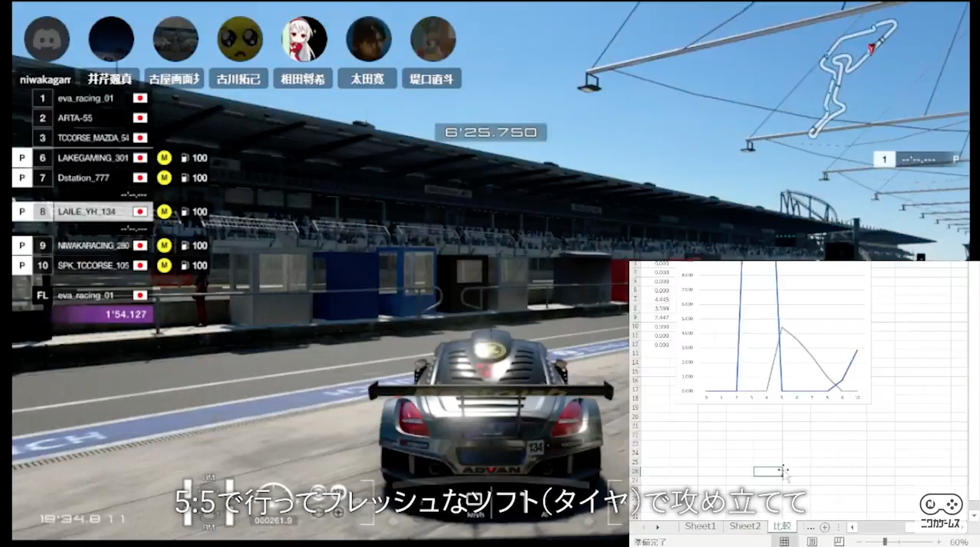The height and width of the screenshot is (547, 980).
Task: Switch to the 比較 sheet tab
Action: [x=782, y=526]
